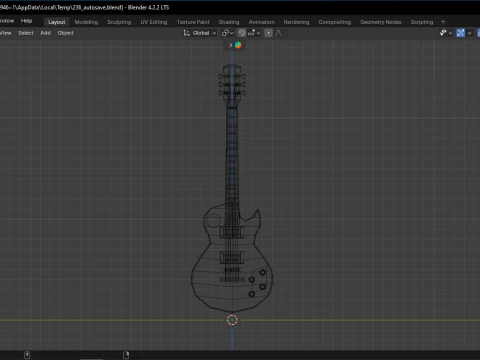Image resolution: width=480 pixels, height=360 pixels.
Task: Open the Sculpting workspace tab
Action: [119, 22]
